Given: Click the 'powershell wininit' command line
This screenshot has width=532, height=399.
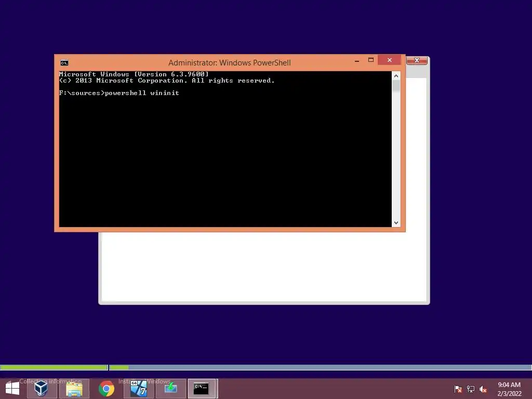Looking at the screenshot, I should pyautogui.click(x=119, y=93).
